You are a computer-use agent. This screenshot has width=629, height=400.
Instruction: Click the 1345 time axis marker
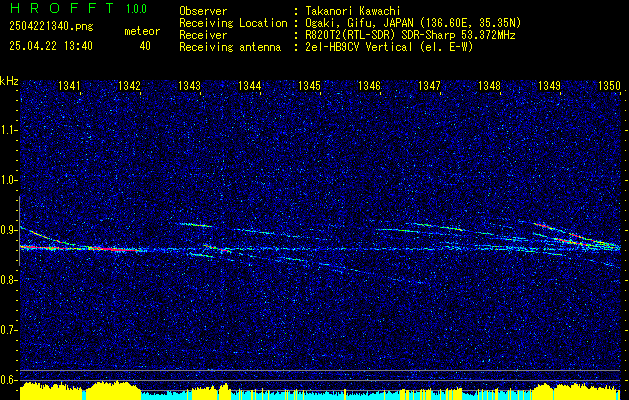[x=310, y=85]
